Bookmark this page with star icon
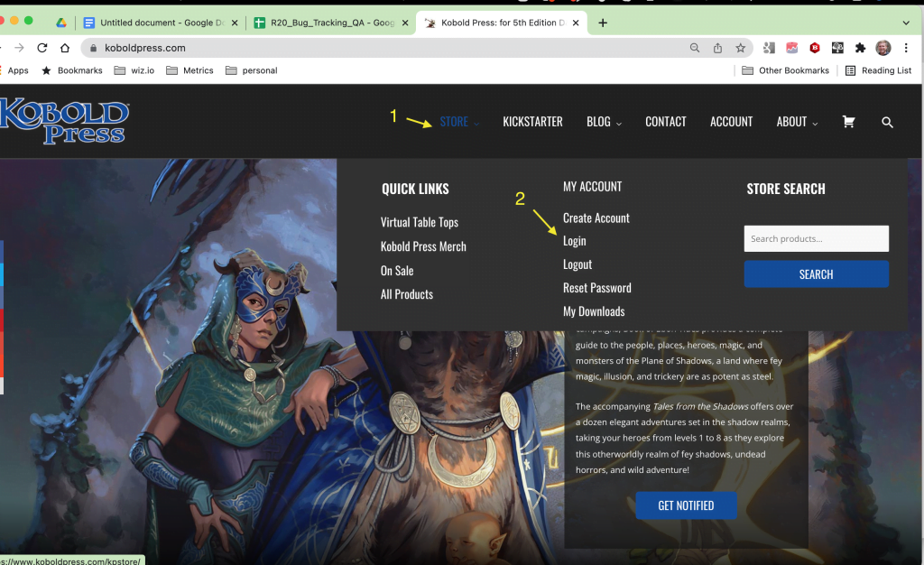Image resolution: width=924 pixels, height=565 pixels. pos(741,48)
